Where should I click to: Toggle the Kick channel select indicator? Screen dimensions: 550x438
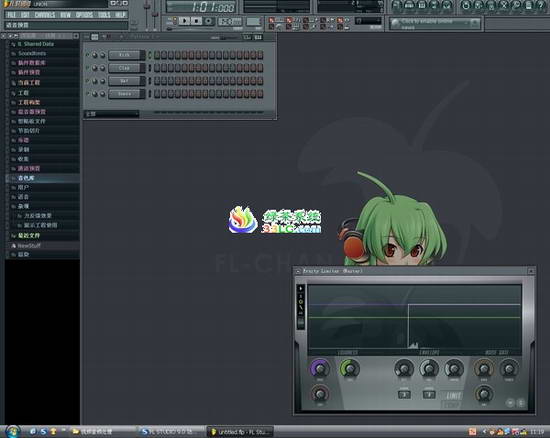coord(150,55)
